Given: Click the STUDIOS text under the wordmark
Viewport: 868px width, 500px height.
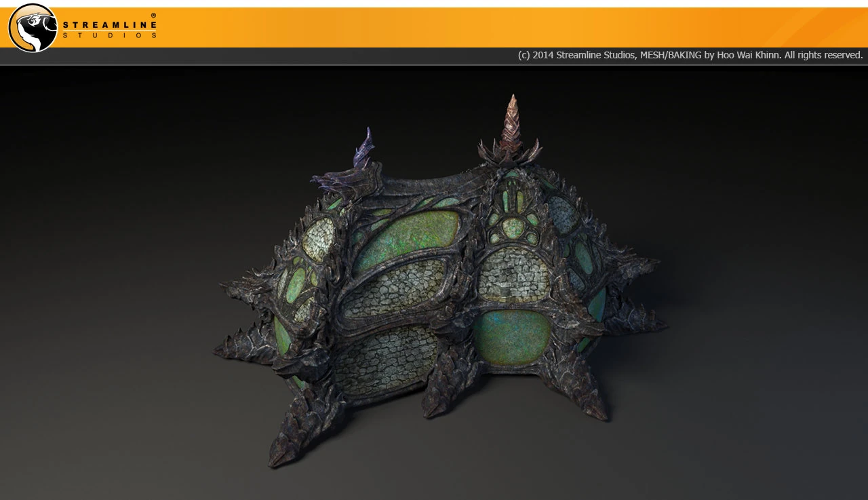Looking at the screenshot, I should coord(110,35).
